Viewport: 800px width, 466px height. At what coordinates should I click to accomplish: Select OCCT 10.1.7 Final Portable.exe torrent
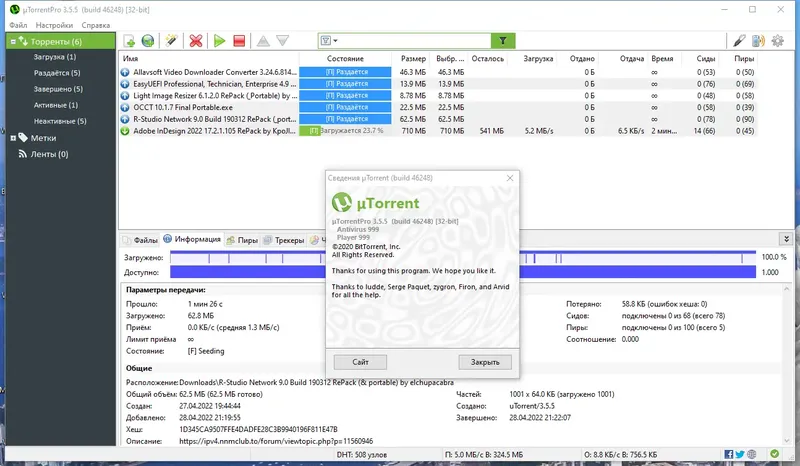click(438, 107)
